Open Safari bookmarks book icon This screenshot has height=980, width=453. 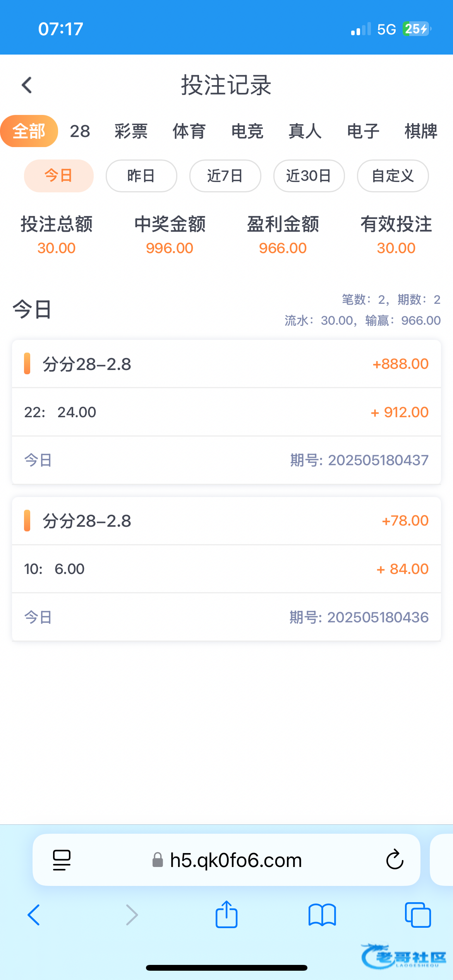click(322, 915)
